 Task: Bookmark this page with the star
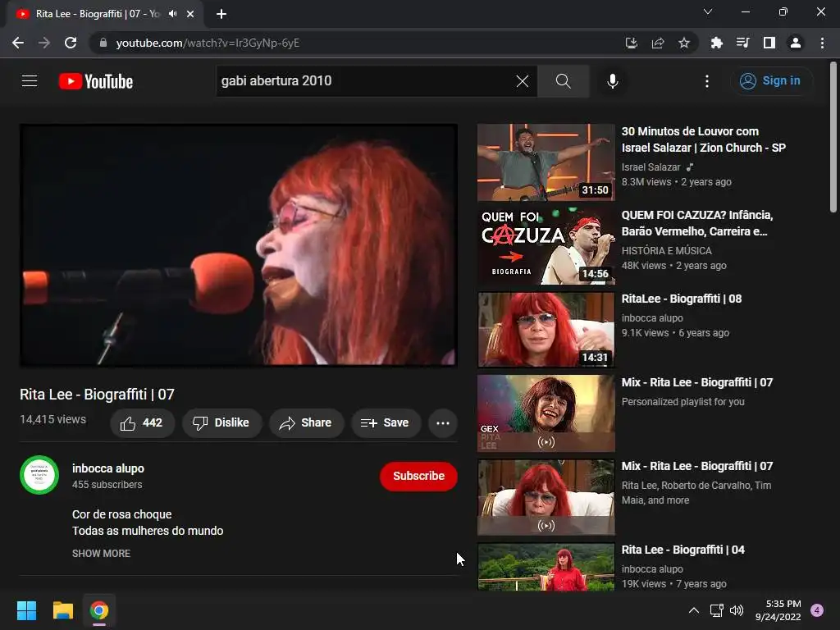[x=684, y=43]
